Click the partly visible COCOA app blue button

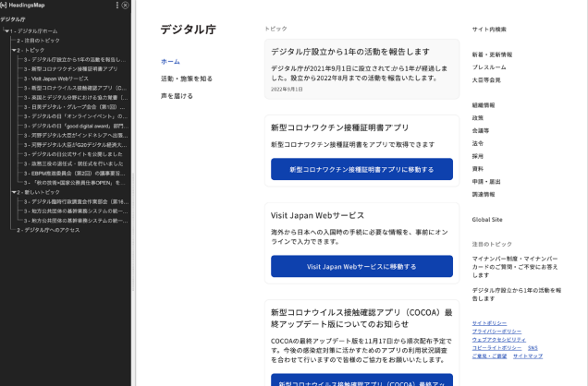click(x=361, y=380)
